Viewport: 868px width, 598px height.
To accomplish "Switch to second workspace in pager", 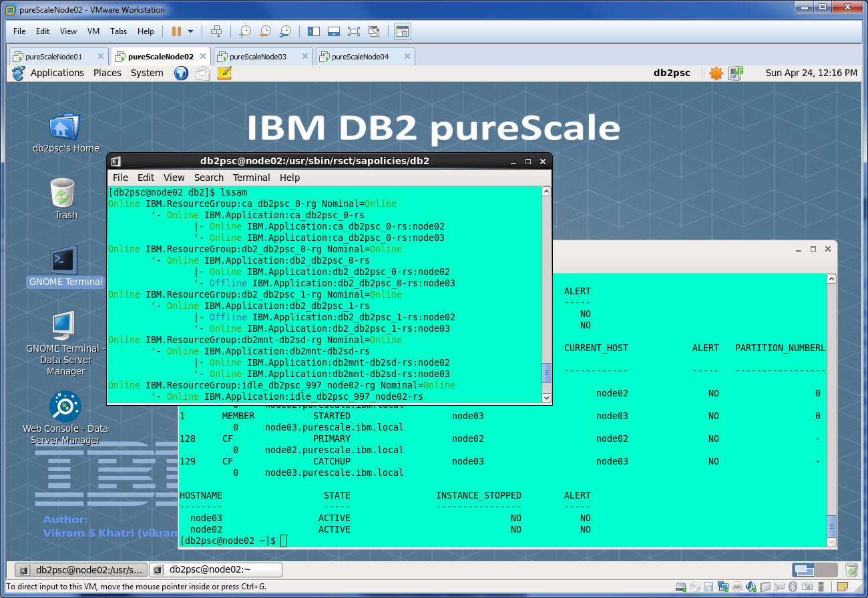I will pos(825,570).
